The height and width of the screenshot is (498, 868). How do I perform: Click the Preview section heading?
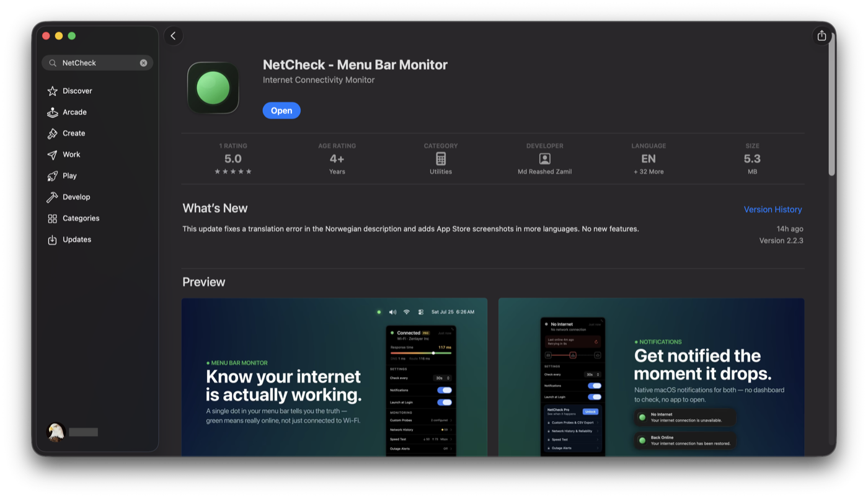pyautogui.click(x=204, y=282)
